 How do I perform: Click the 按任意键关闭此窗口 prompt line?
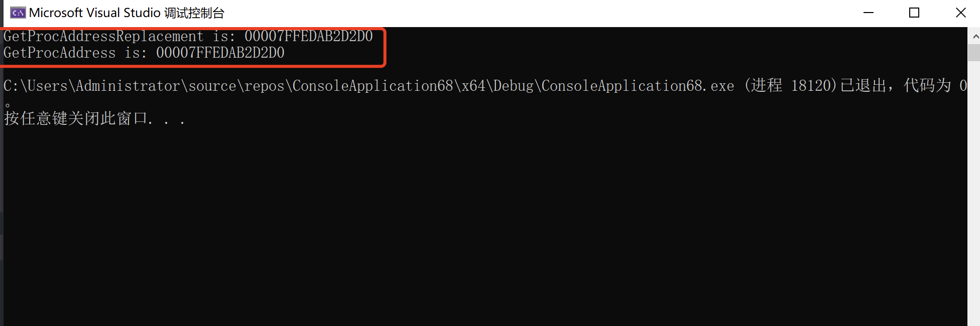click(x=94, y=118)
